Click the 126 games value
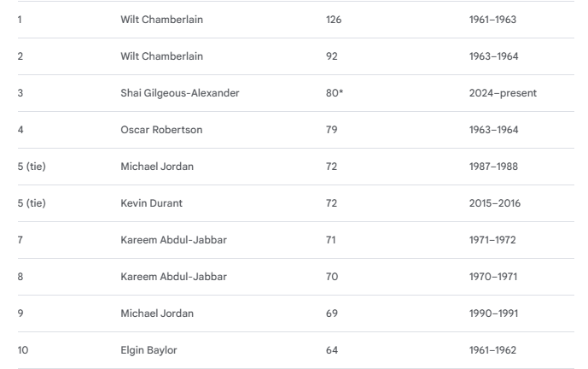The image size is (588, 369). point(334,20)
